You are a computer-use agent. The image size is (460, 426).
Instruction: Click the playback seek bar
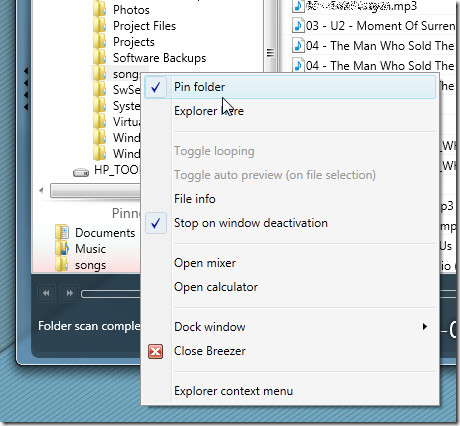click(x=111, y=294)
